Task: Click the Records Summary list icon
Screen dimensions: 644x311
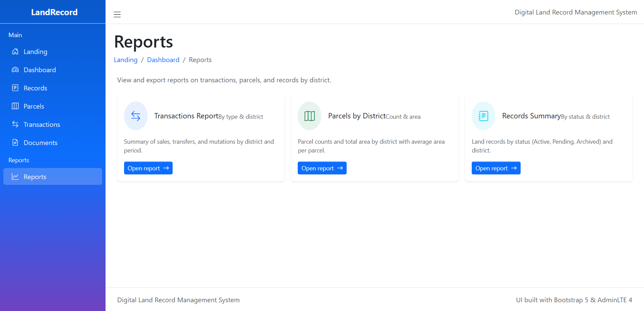Action: click(x=483, y=116)
